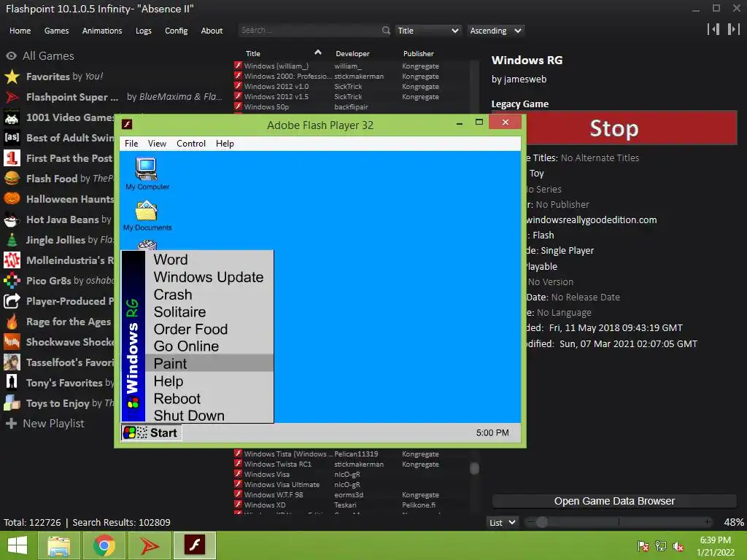This screenshot has width=747, height=560.
Task: Sort by the Developer column header
Action: (x=352, y=54)
